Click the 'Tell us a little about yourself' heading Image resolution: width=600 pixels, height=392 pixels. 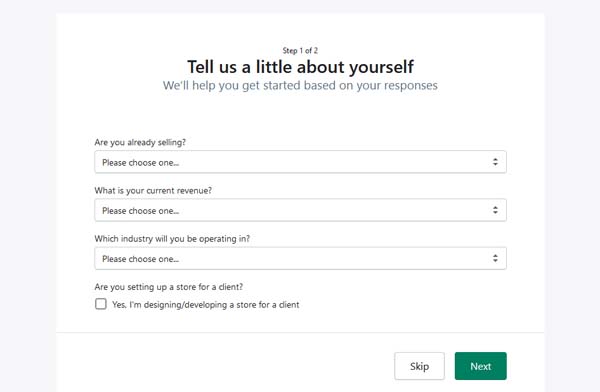point(300,67)
